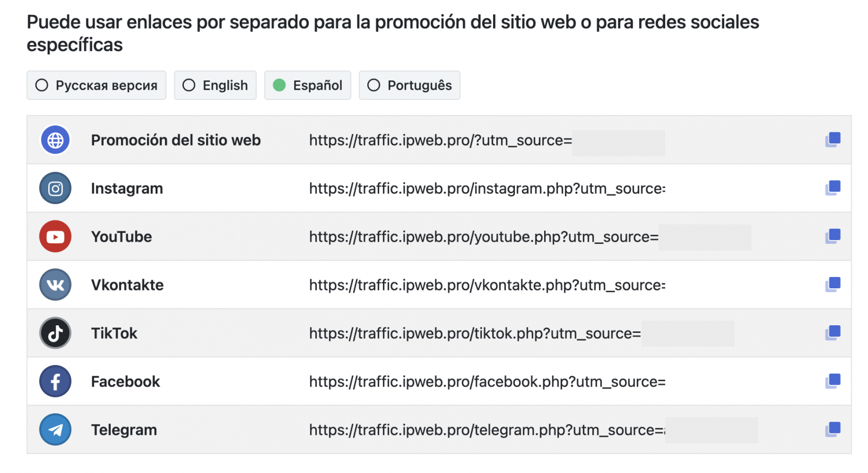
Task: Switch language to English
Action: pyautogui.click(x=215, y=85)
